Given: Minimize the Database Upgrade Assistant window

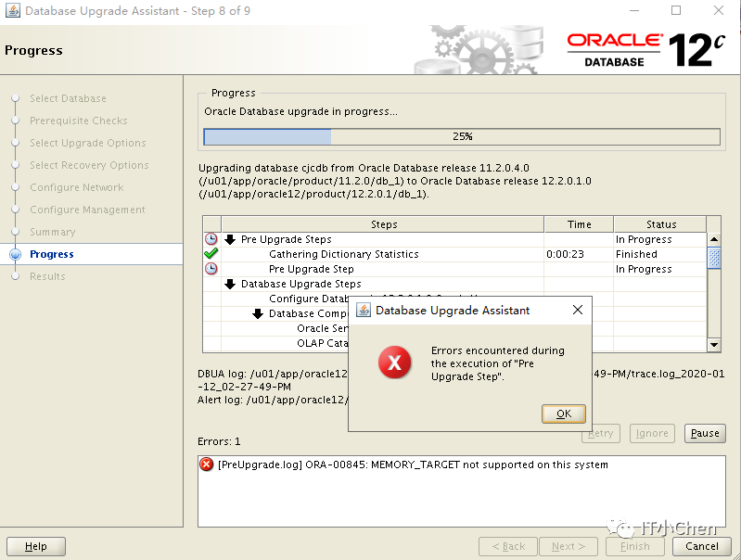Looking at the screenshot, I should pyautogui.click(x=634, y=10).
